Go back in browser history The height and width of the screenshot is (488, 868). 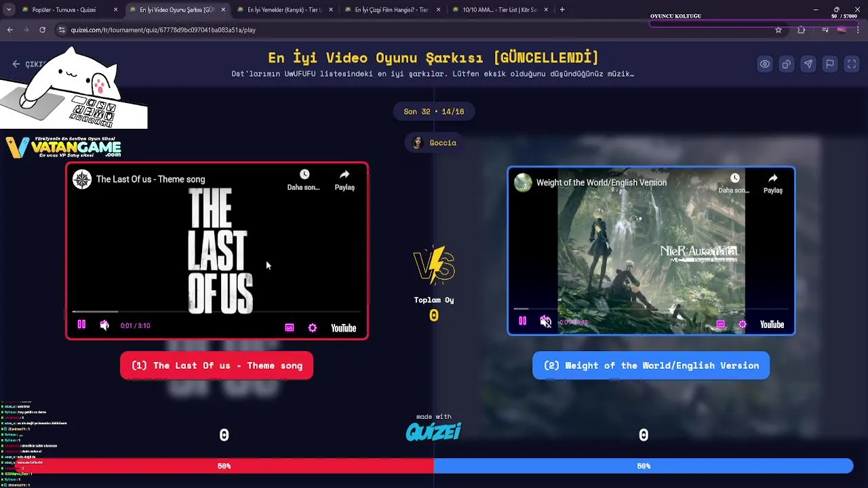[x=9, y=30]
